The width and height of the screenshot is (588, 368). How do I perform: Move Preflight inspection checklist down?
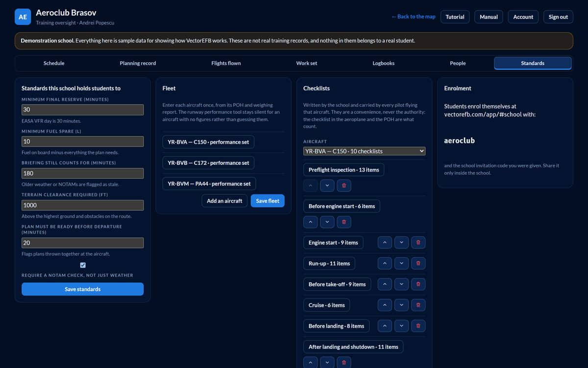pos(327,185)
